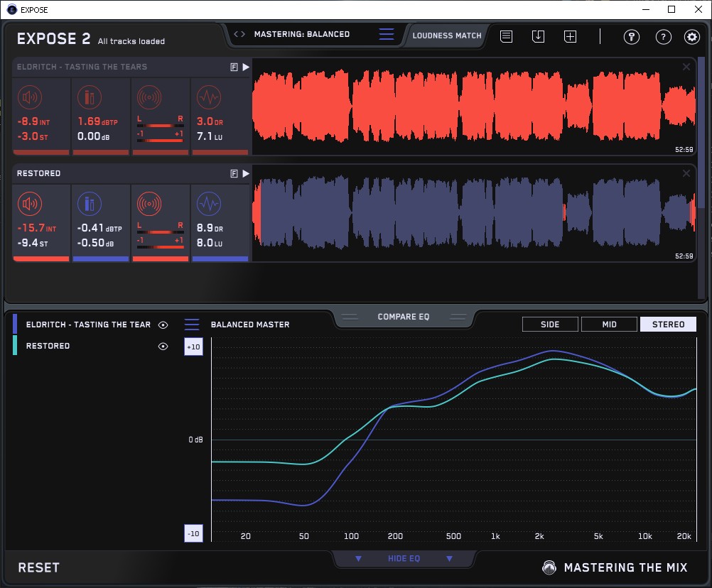712x588 pixels.
Task: Click the true peak meter icon on Restored track
Action: pos(89,205)
